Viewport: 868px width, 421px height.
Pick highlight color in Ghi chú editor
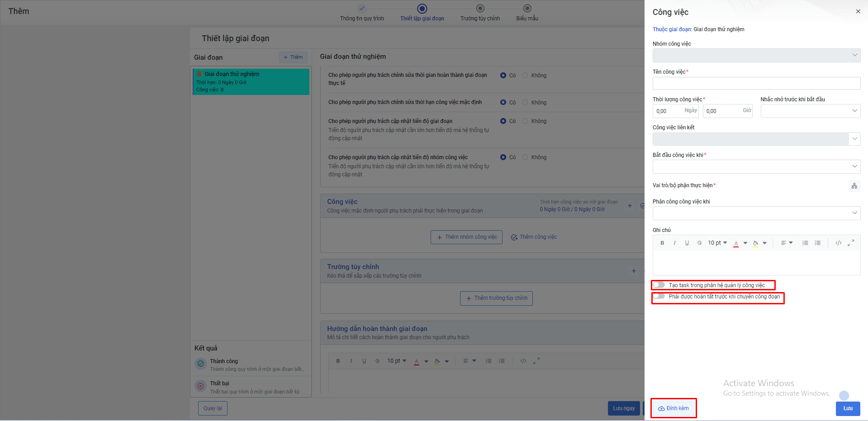755,243
